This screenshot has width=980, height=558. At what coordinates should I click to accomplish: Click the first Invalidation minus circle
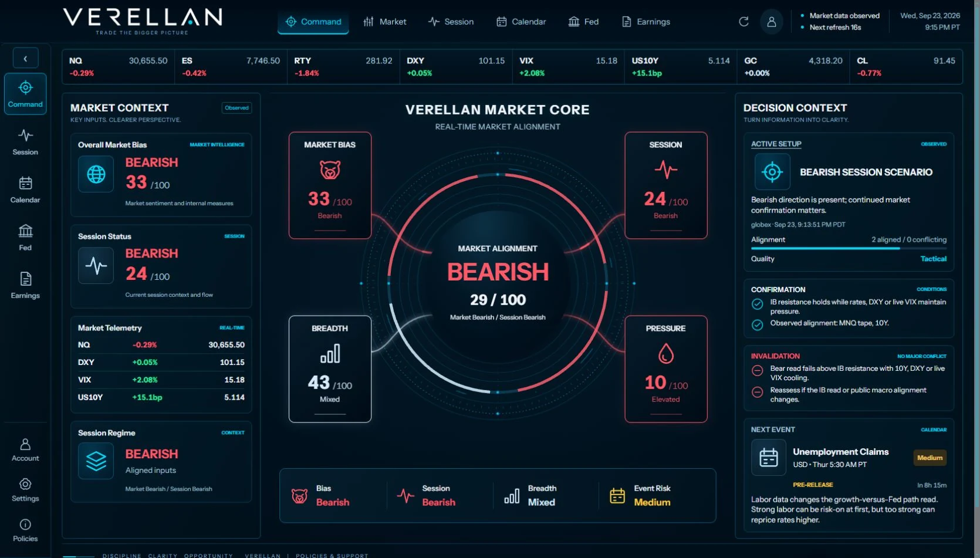[757, 371]
